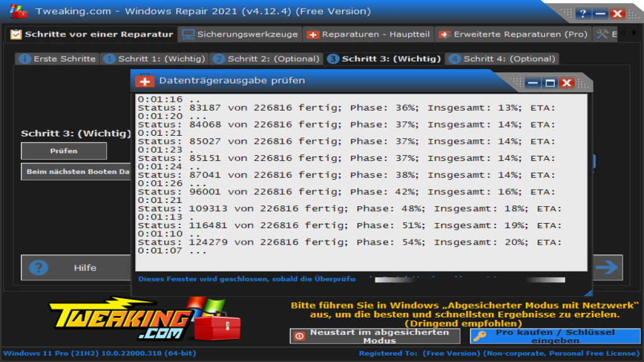Switch to Schritt 4: (Optional) tab

tap(502, 58)
